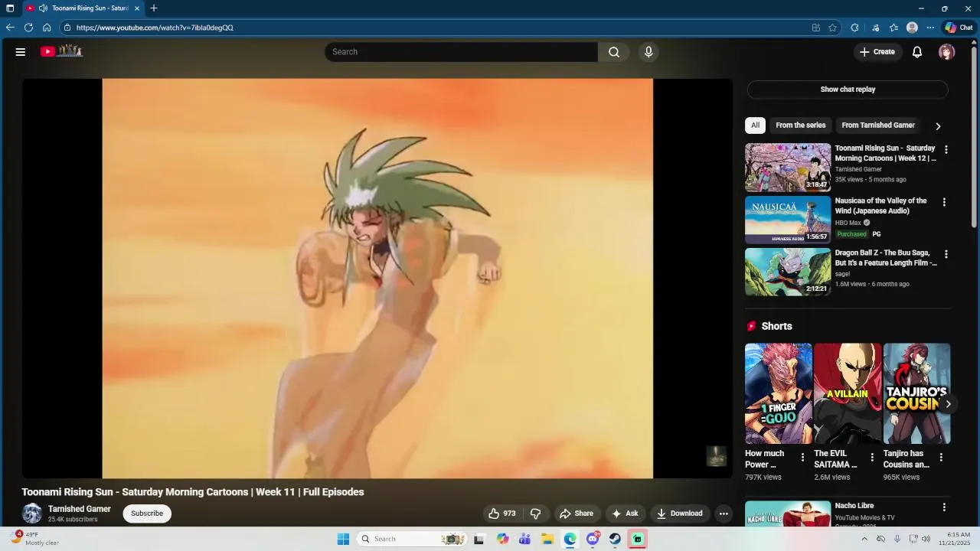Click the video player frame
This screenshot has height=551, width=980.
tap(377, 279)
